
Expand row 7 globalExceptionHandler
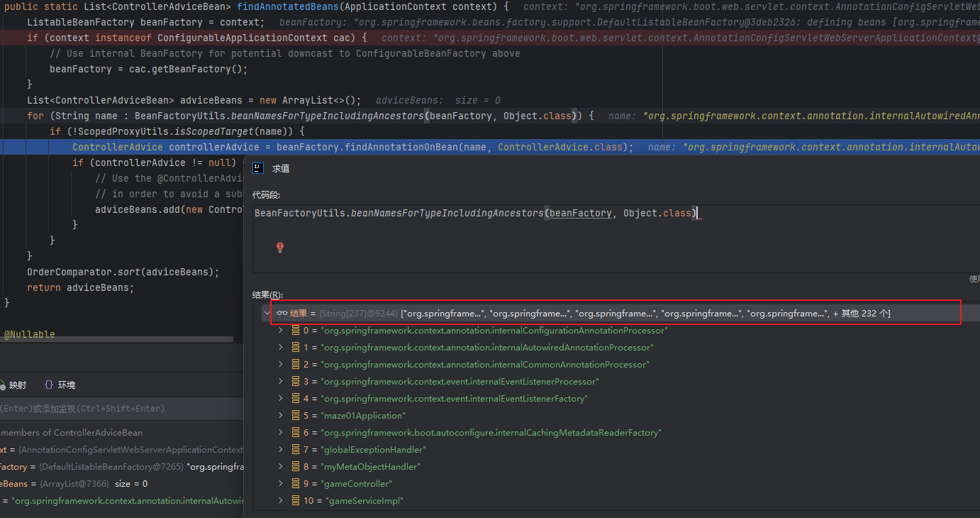pyautogui.click(x=280, y=450)
